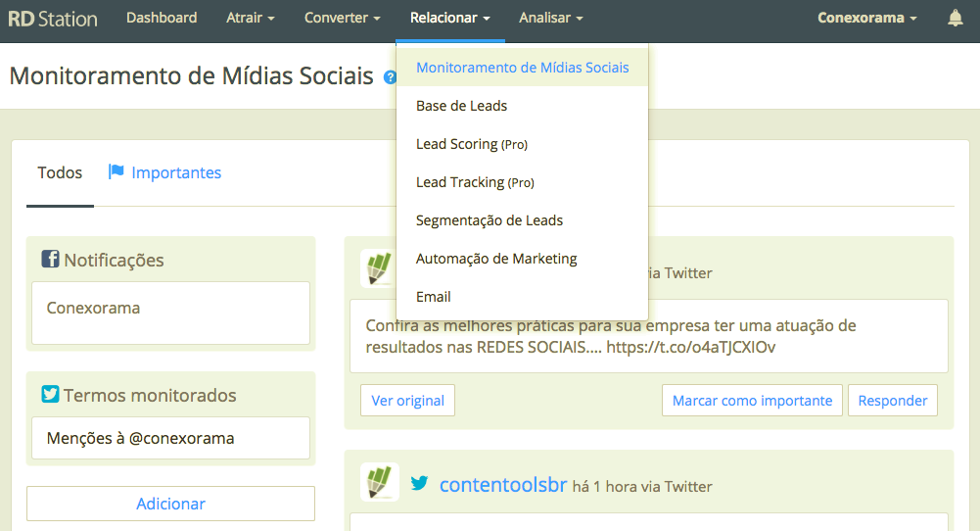Expand the Atrair dropdown menu
This screenshot has width=980, height=531.
250,18
